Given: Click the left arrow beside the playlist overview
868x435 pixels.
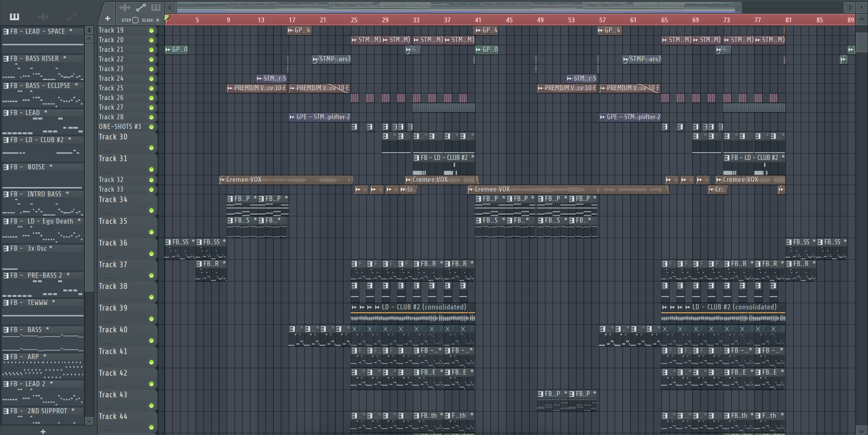Looking at the screenshot, I should (x=170, y=7).
